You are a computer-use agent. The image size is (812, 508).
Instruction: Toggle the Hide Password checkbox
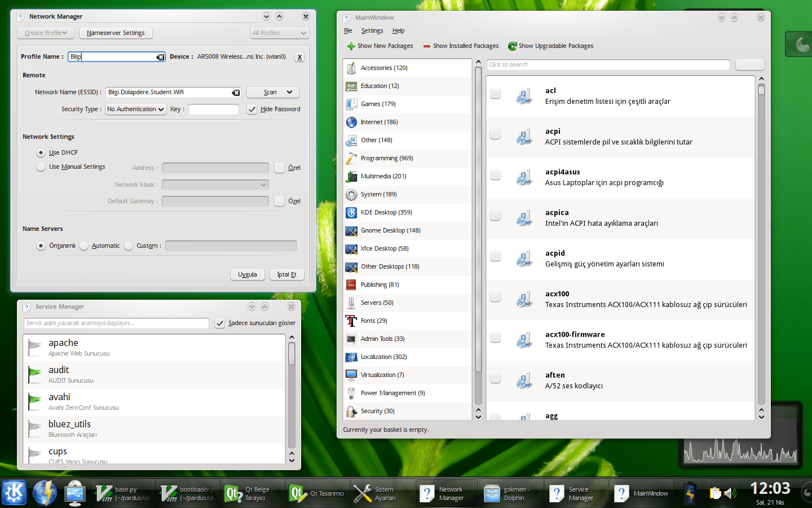pos(252,110)
